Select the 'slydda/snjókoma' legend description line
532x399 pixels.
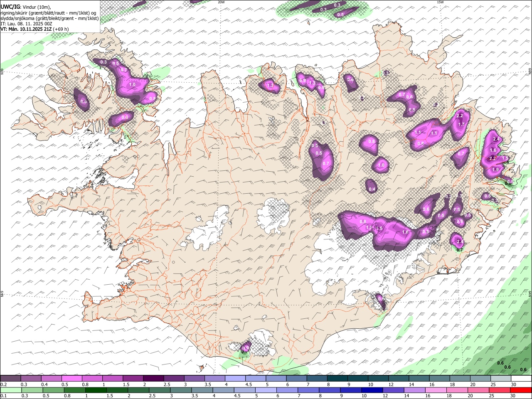click(x=49, y=18)
